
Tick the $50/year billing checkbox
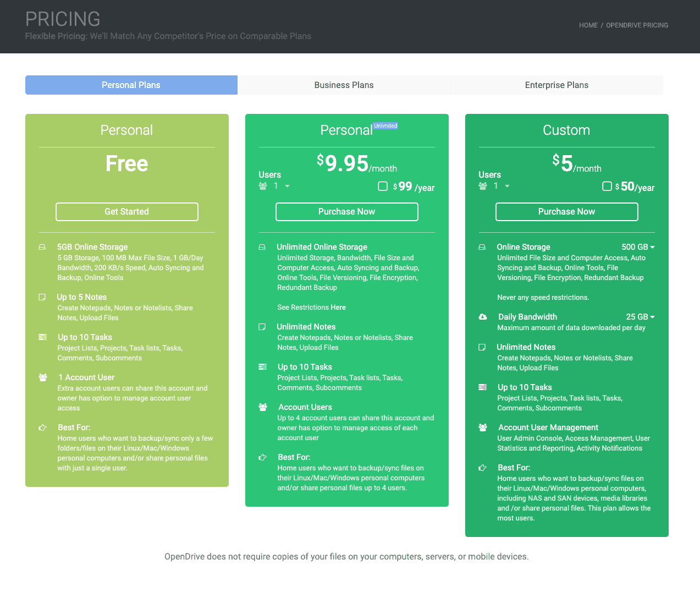pyautogui.click(x=607, y=186)
